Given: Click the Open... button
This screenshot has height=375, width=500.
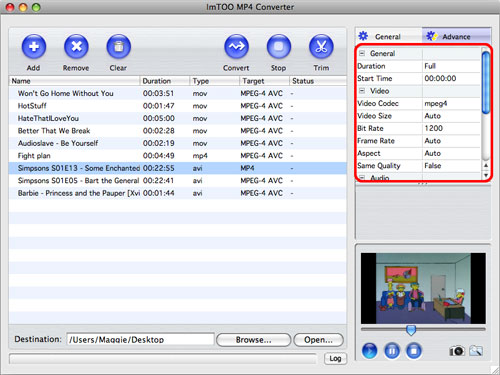Looking at the screenshot, I should pos(318,340).
